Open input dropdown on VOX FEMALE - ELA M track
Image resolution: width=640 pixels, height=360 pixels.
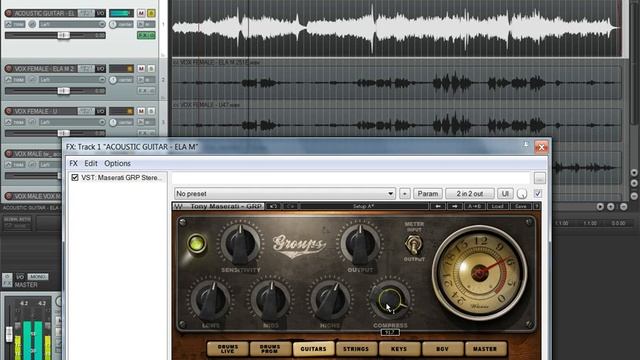pyautogui.click(x=72, y=80)
